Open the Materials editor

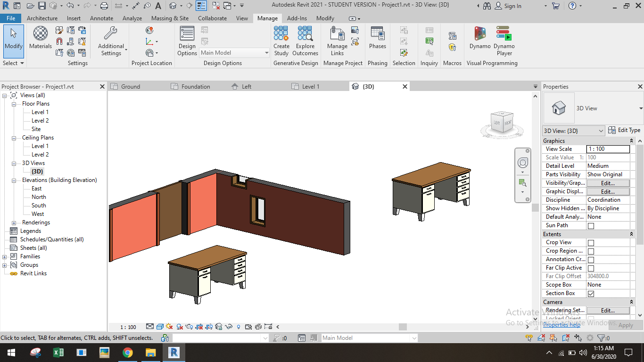pos(40,38)
